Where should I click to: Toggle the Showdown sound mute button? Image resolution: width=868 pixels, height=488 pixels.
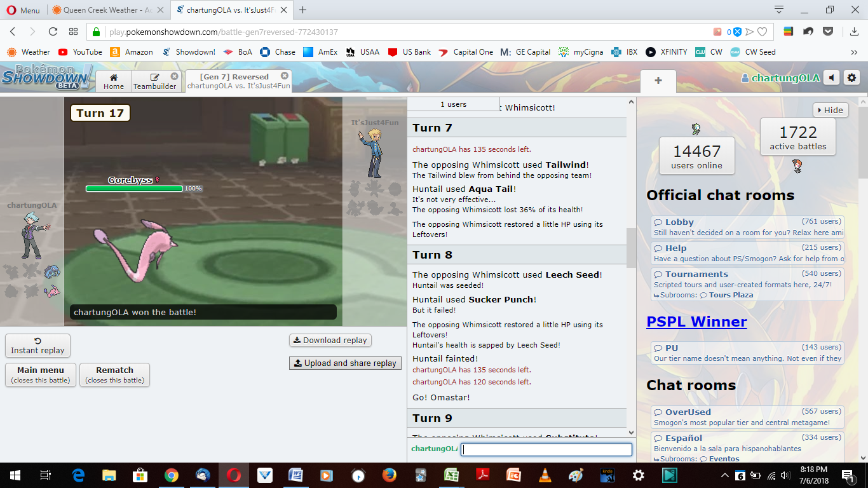(x=832, y=78)
